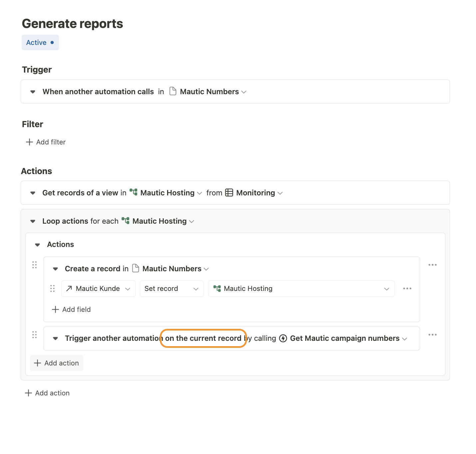Collapse the nested Actions section
Image resolution: width=476 pixels, height=454 pixels.
38,245
